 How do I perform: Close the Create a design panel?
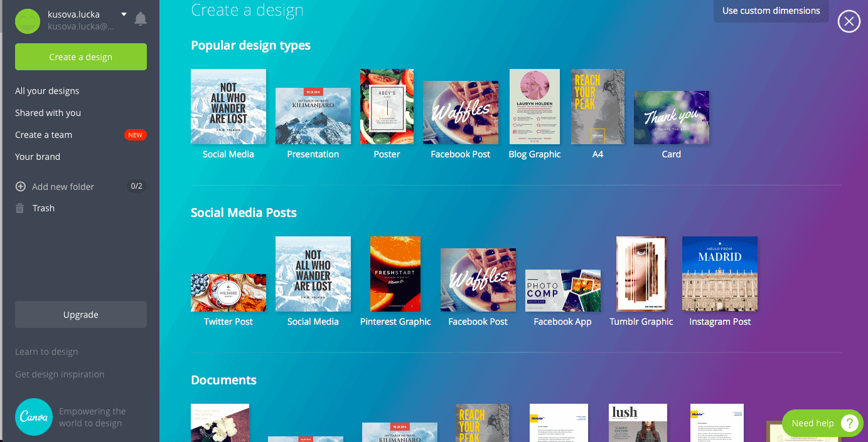tap(849, 22)
